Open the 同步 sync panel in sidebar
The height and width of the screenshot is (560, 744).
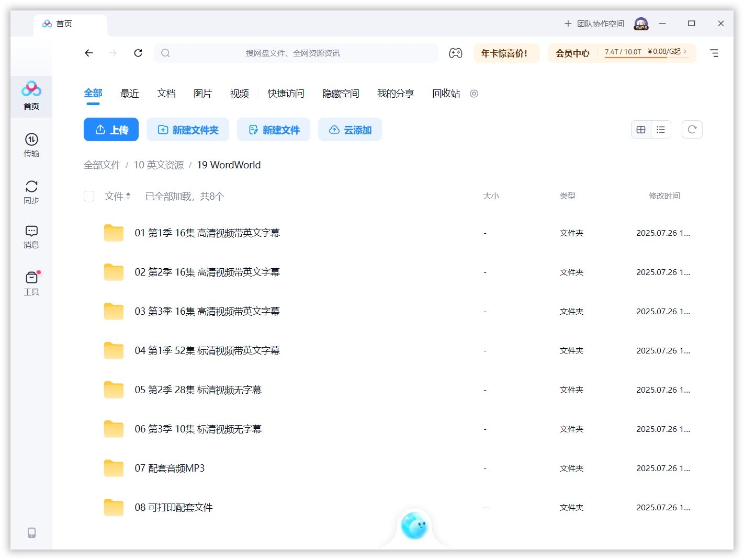[31, 191]
